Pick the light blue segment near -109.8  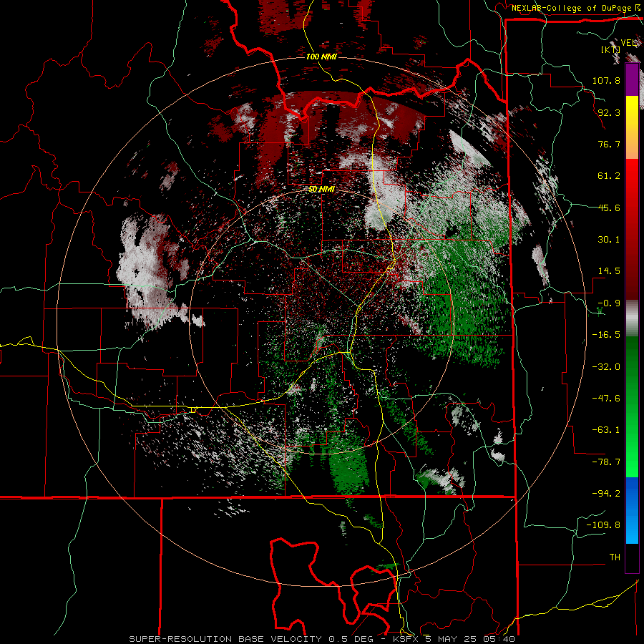tap(632, 527)
